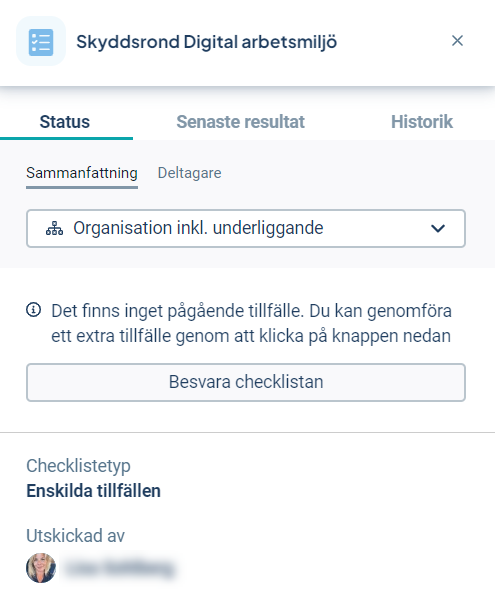This screenshot has height=603, width=495.
Task: Click the 'Det finns inget pågående tillfälle' message
Action: click(251, 323)
